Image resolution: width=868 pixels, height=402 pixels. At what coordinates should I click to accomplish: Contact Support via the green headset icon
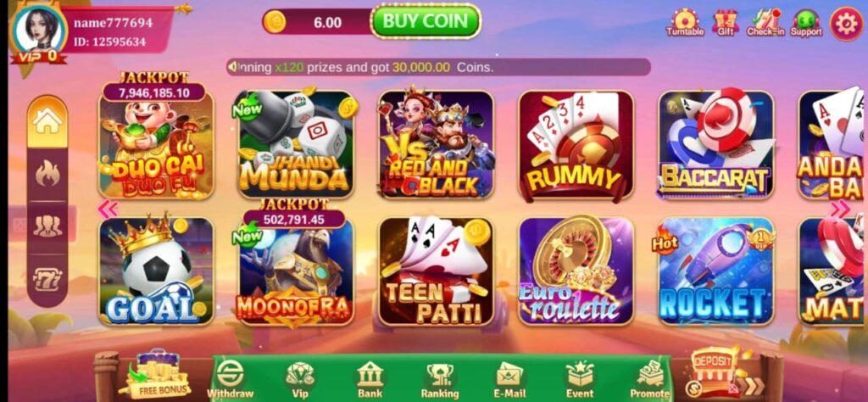(x=806, y=23)
